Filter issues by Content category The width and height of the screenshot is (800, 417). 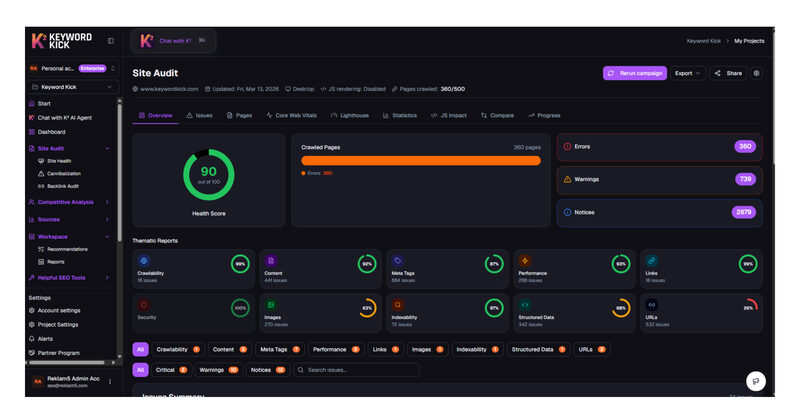pyautogui.click(x=229, y=350)
